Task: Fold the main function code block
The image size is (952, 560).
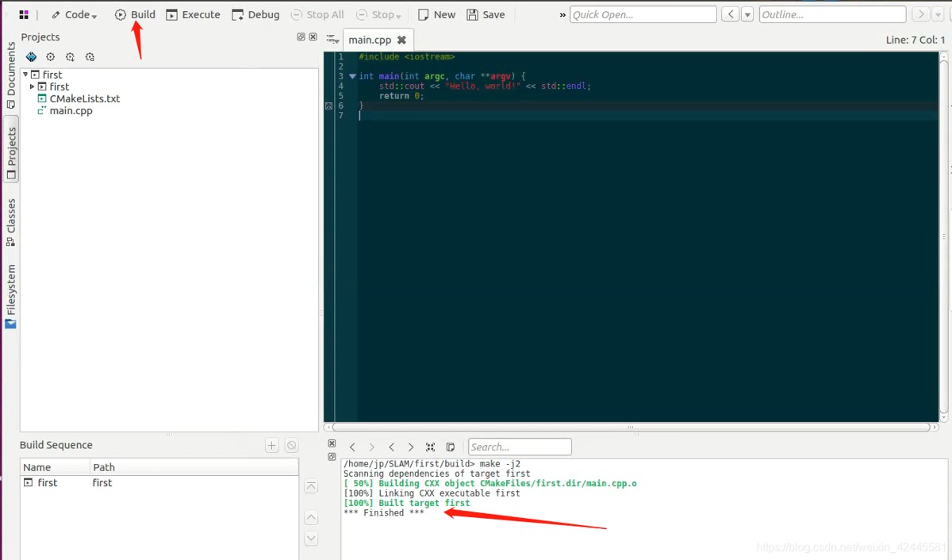Action: (352, 76)
